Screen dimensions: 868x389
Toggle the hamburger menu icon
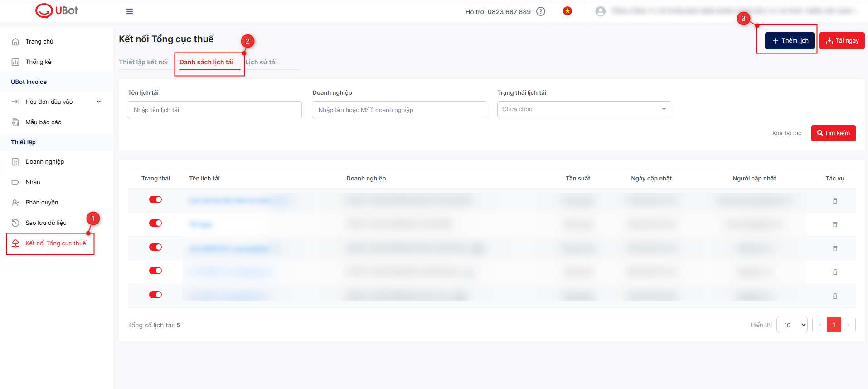130,11
